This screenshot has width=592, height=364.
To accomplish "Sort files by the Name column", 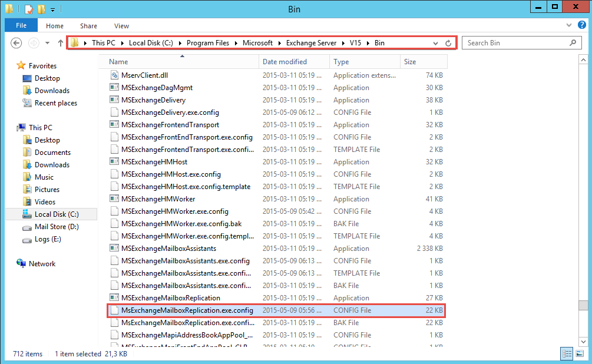I will [179, 61].
